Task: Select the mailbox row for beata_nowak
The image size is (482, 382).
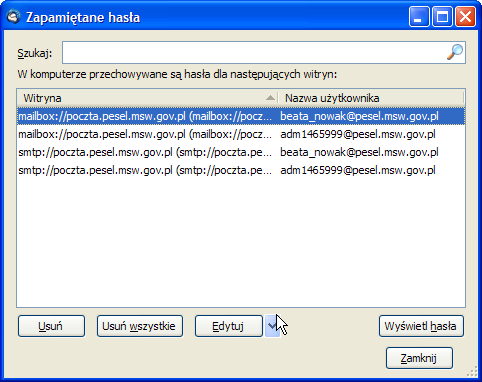Action: 241,116
